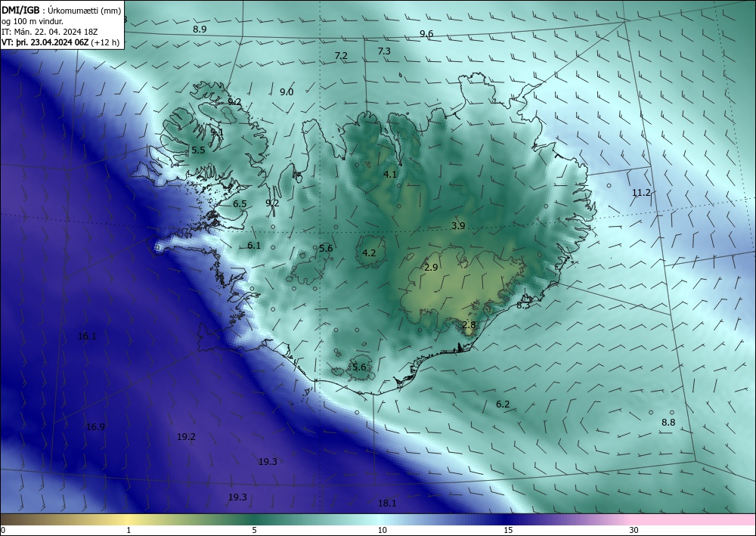
Task: Click the "VT: þri. 23.04.2024 06Z (+12 h)" line
Action: point(60,42)
